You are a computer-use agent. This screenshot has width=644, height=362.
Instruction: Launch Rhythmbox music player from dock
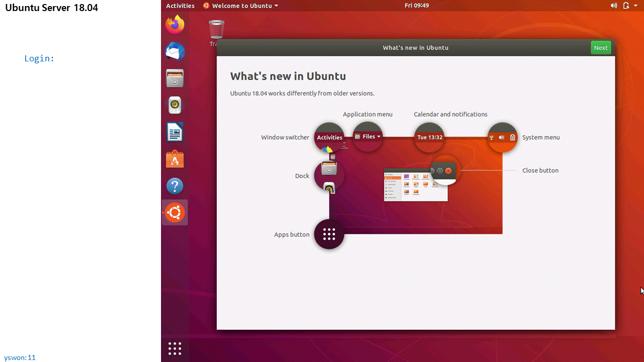[x=175, y=105]
